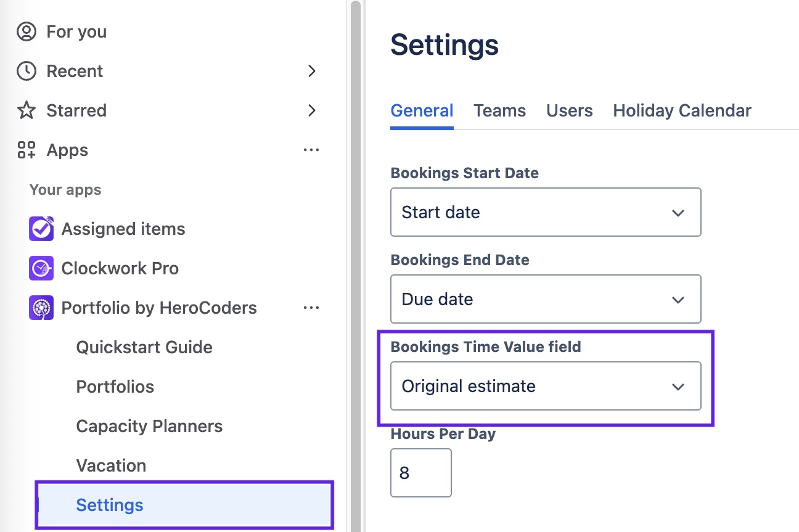799x532 pixels.
Task: Open Portfolio by HeroCoders more options ellipsis
Action: (311, 308)
